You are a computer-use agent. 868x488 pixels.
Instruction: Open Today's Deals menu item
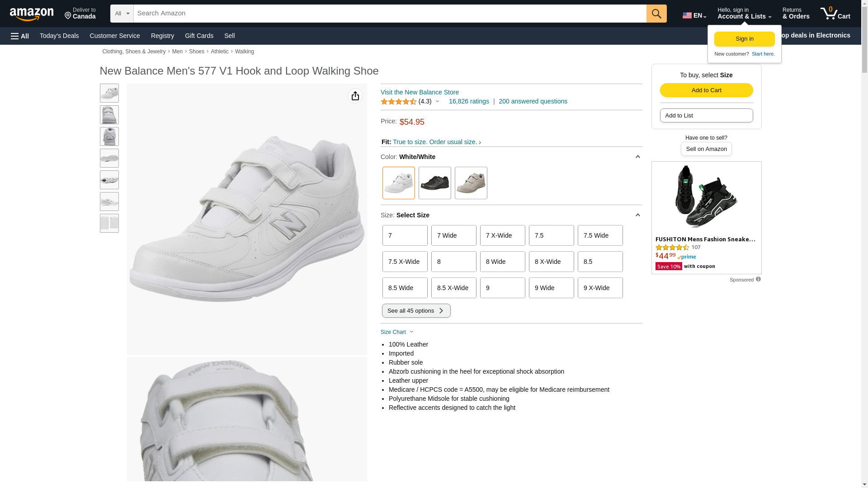(59, 36)
